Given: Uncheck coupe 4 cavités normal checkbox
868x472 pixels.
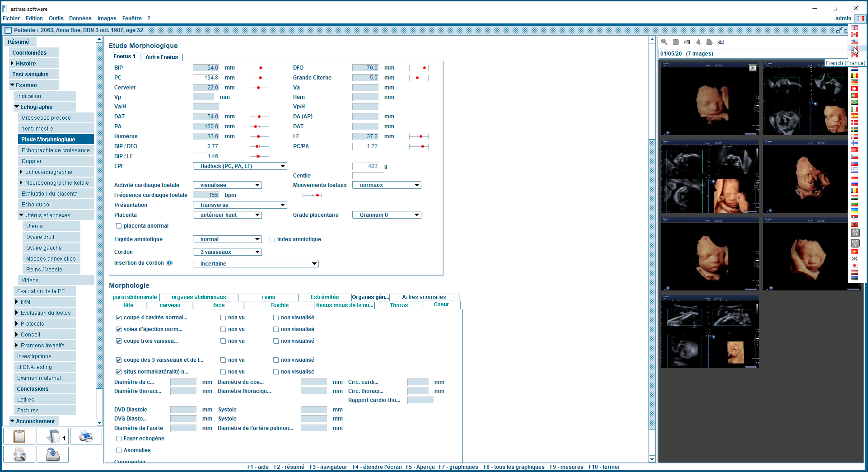Looking at the screenshot, I should [119, 318].
